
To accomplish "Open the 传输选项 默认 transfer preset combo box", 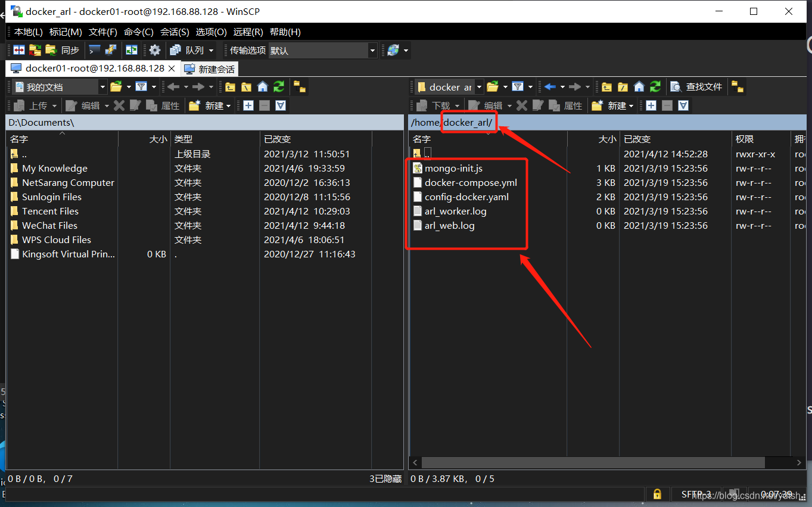I will 322,51.
